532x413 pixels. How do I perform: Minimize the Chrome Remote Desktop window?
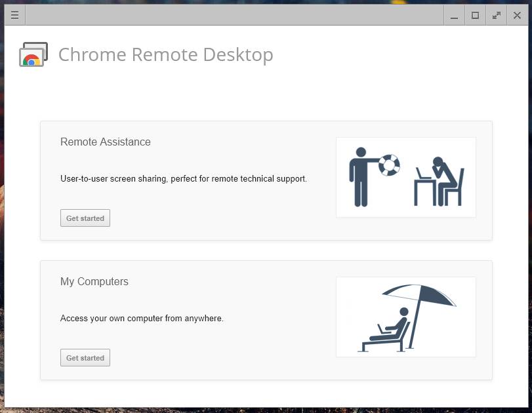pyautogui.click(x=455, y=15)
